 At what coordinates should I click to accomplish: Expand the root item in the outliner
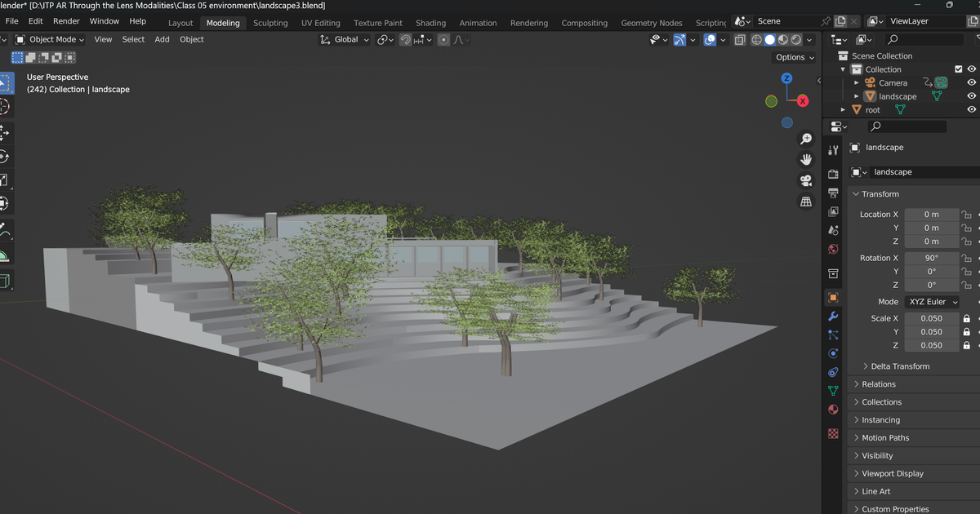pyautogui.click(x=844, y=110)
